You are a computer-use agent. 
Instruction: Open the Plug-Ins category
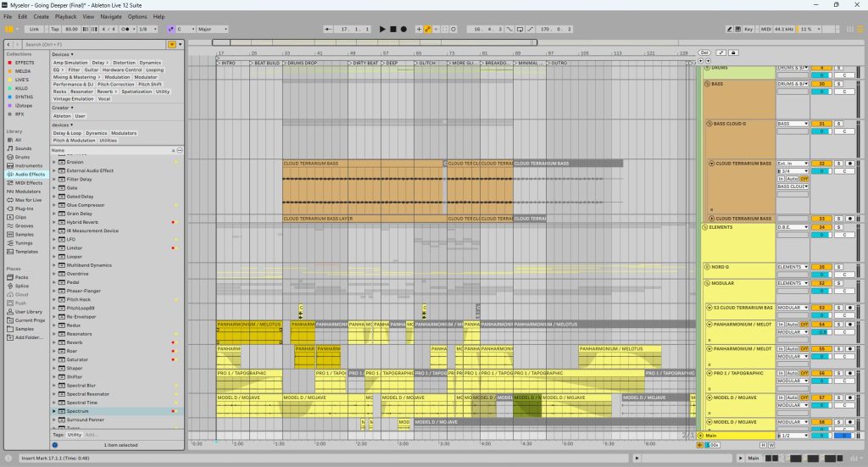coord(24,208)
